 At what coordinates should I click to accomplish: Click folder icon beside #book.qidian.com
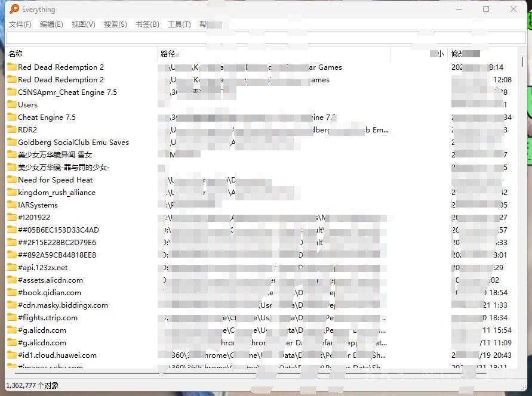(12, 292)
